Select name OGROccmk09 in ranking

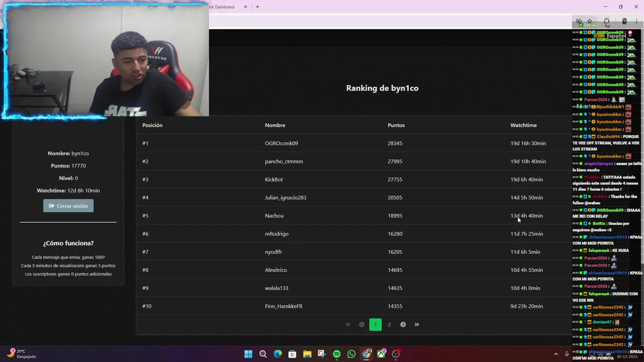point(281,143)
